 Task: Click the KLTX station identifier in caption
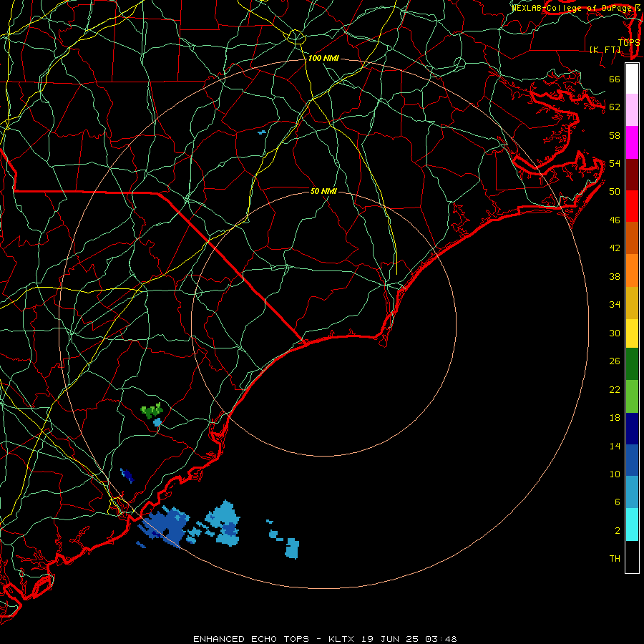(x=342, y=639)
